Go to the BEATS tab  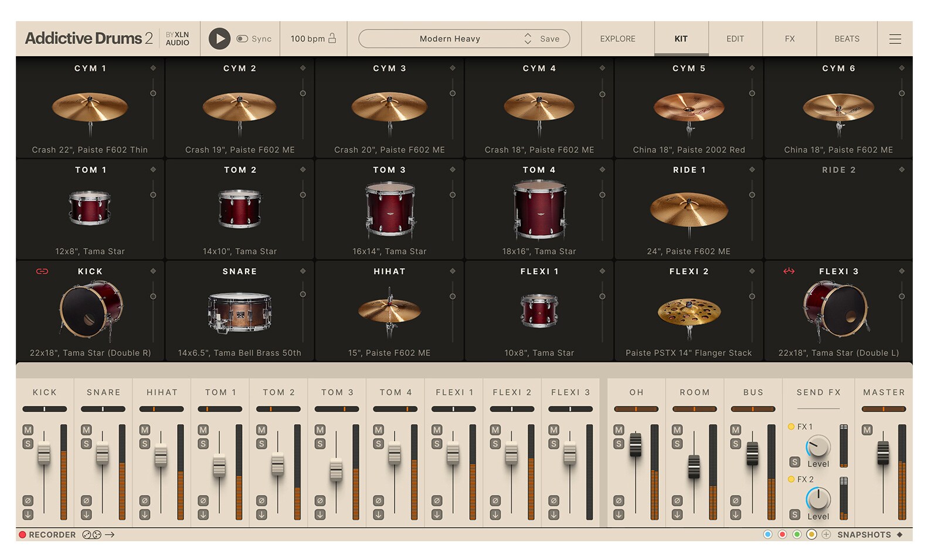coord(847,39)
